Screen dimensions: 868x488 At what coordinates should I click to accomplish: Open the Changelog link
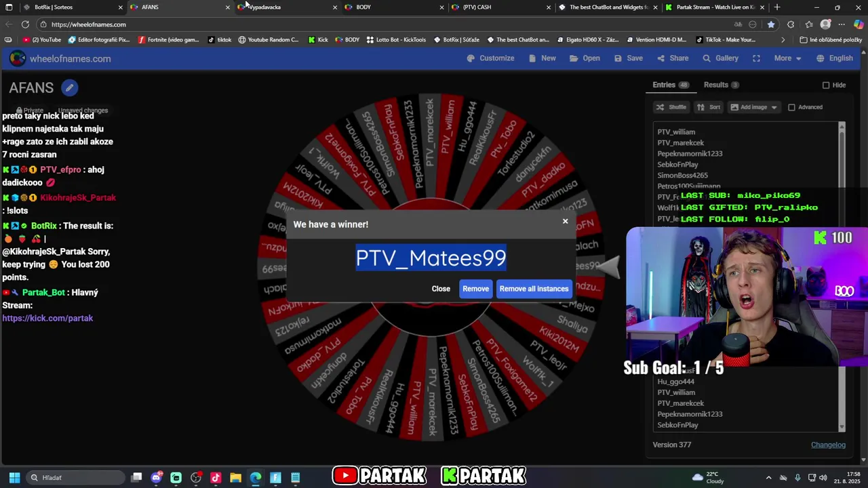click(828, 445)
